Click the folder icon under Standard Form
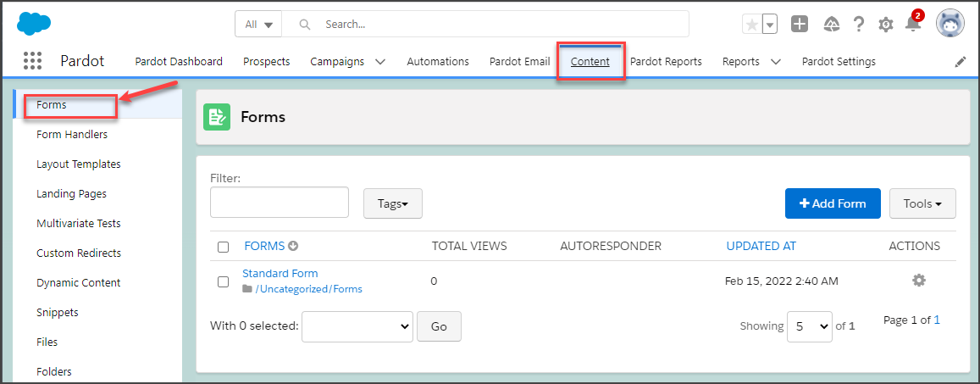 click(247, 289)
